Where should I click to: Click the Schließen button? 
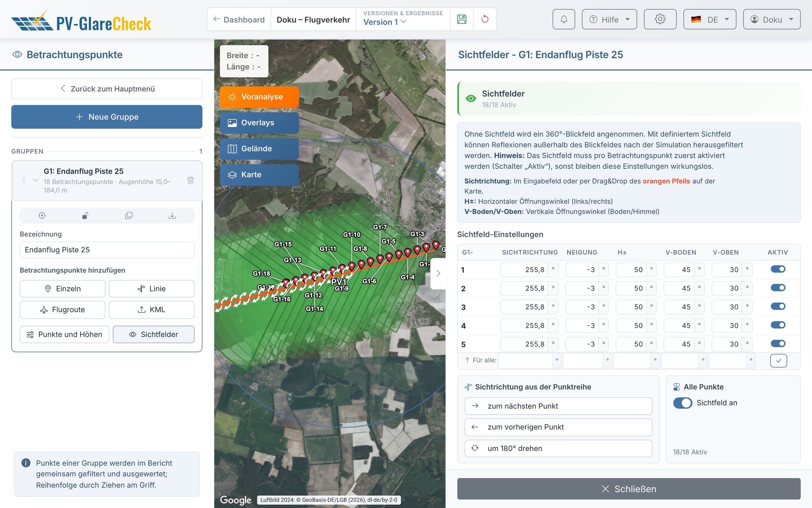click(x=629, y=489)
